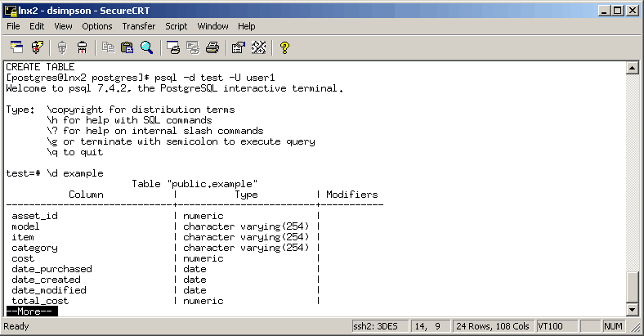Click the Paste clipboard icon
Image resolution: width=644 pixels, height=336 pixels.
point(127,47)
